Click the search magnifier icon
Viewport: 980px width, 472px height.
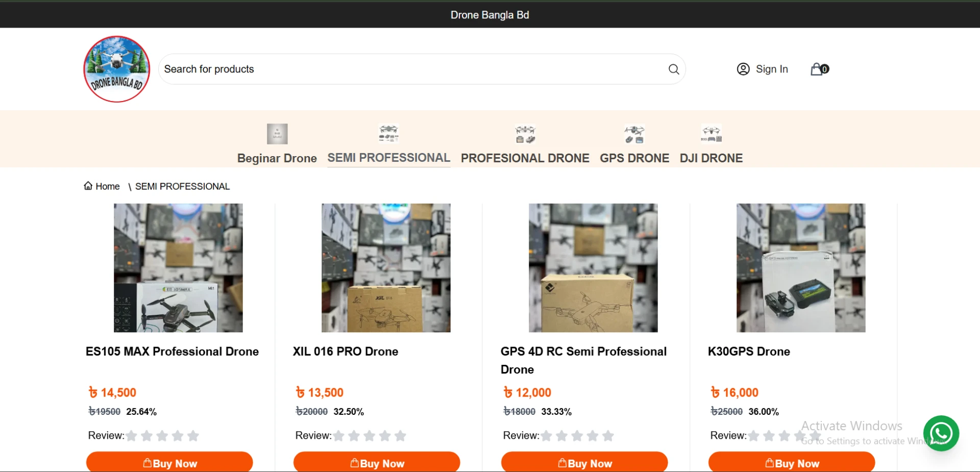point(674,69)
